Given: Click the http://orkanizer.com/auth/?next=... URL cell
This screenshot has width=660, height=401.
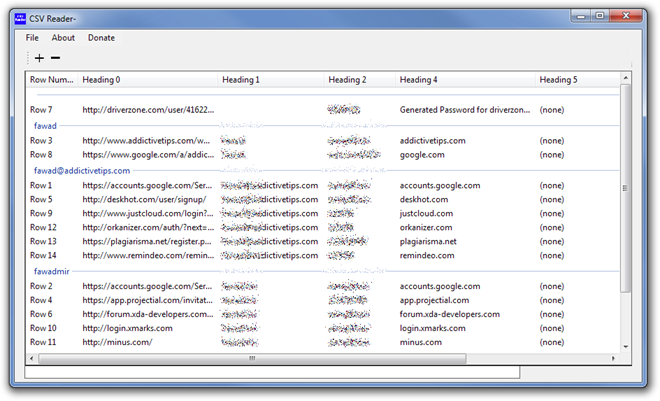Looking at the screenshot, I should coord(148,227).
